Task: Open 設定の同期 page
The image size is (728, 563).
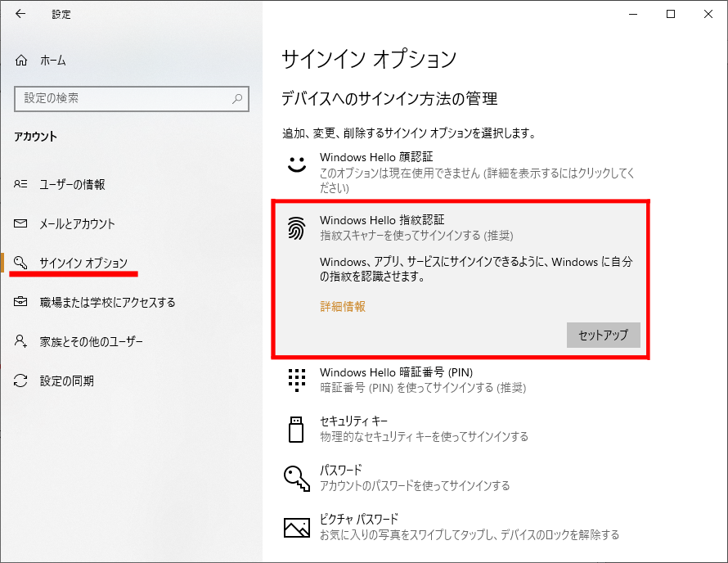Action: pyautogui.click(x=67, y=381)
